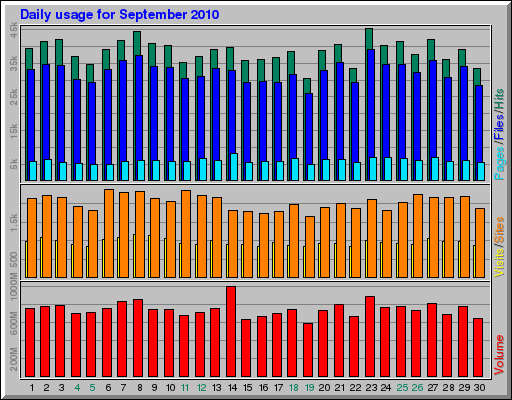Select green weekend day label '12'
This screenshot has width=512, height=400.
(x=201, y=388)
